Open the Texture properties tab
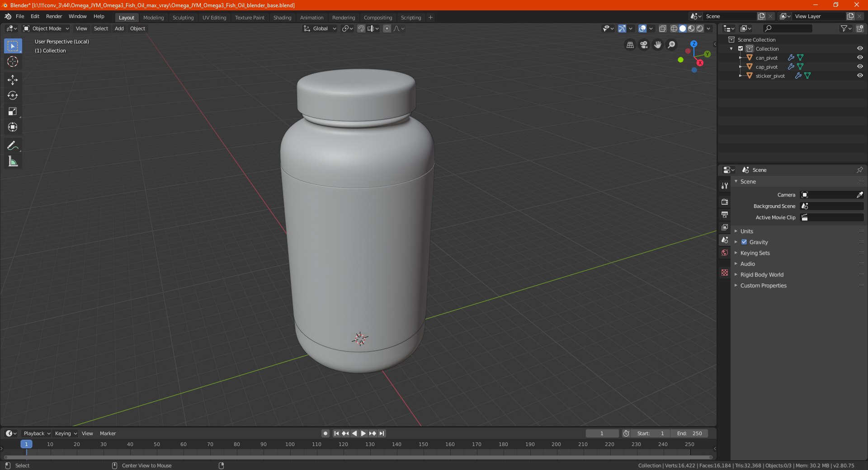This screenshot has width=868, height=470. click(725, 273)
